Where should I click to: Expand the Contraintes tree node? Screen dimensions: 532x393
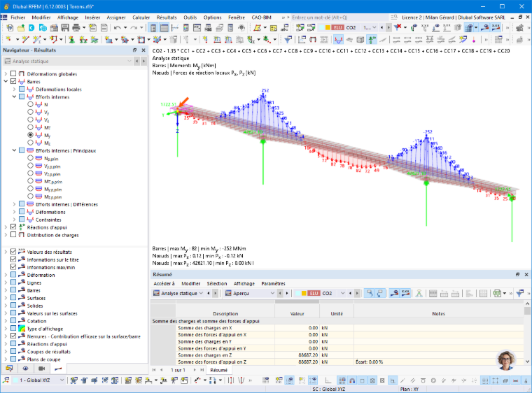[x=14, y=220]
